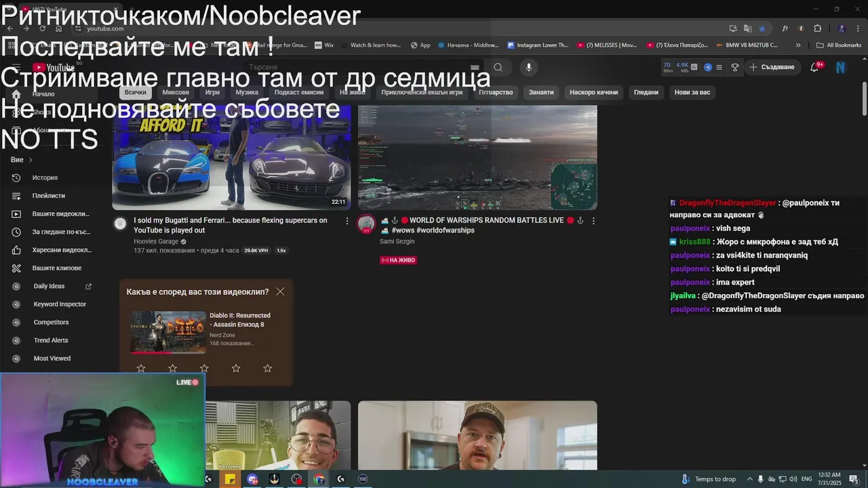This screenshot has height=488, width=868.
Task: Click the YouTube search magnifier button
Action: click(x=498, y=67)
